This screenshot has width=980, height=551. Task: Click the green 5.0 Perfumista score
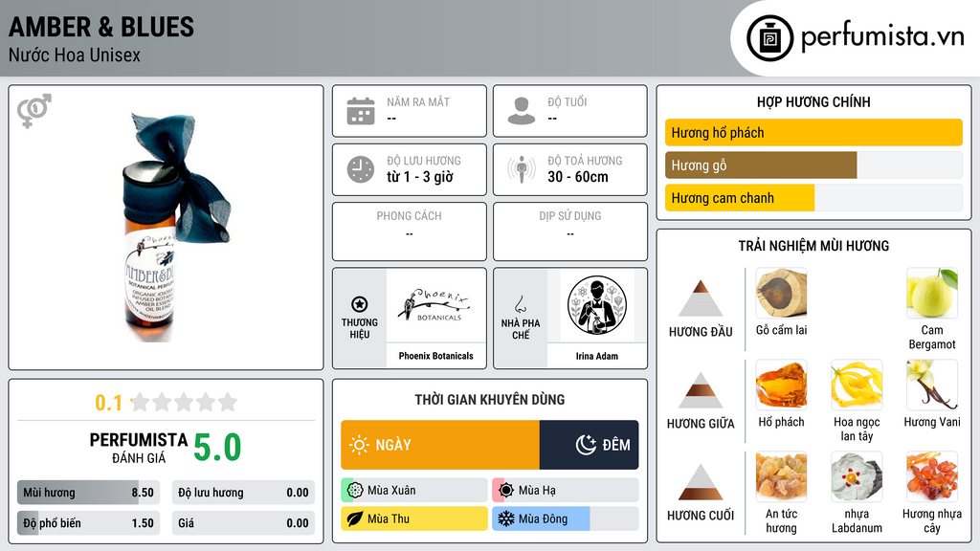tap(217, 448)
